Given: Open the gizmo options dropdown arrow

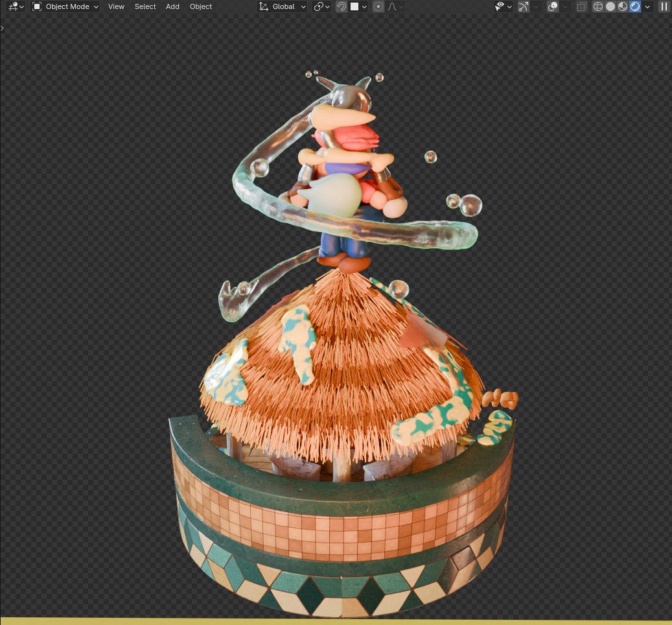Looking at the screenshot, I should coord(535,6).
